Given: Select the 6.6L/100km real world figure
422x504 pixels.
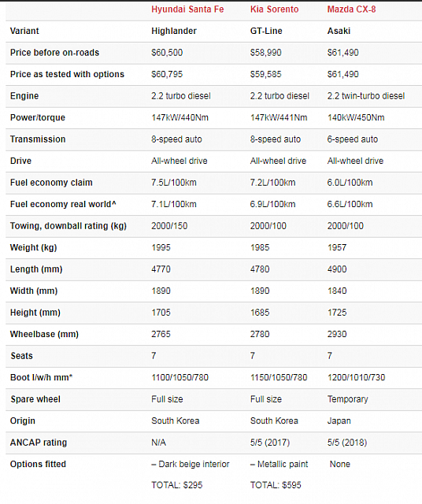Looking at the screenshot, I should click(x=350, y=204).
